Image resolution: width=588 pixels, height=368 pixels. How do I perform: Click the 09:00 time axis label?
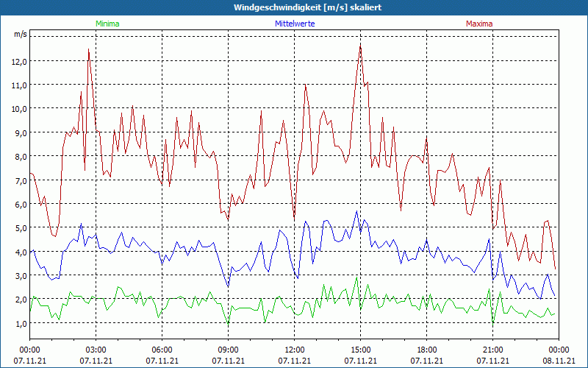[229, 350]
